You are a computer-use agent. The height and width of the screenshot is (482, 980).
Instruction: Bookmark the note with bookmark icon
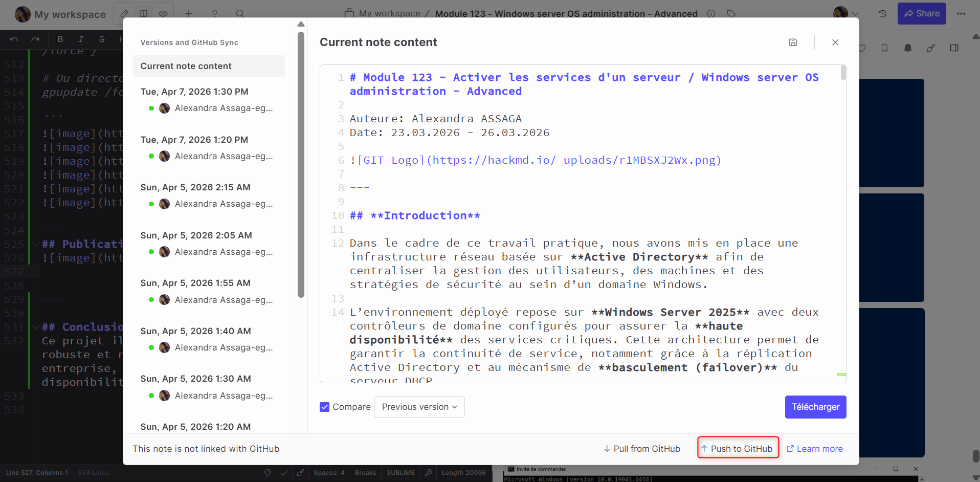(884, 48)
